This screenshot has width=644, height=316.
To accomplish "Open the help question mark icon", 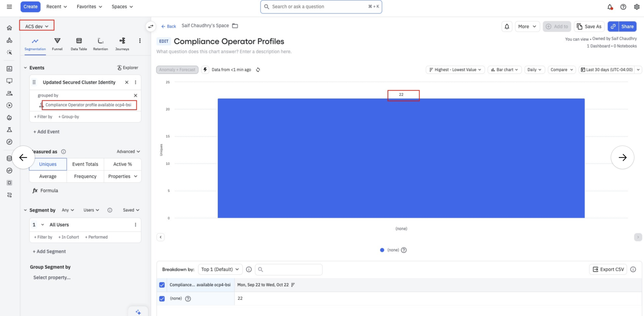I will click(623, 7).
